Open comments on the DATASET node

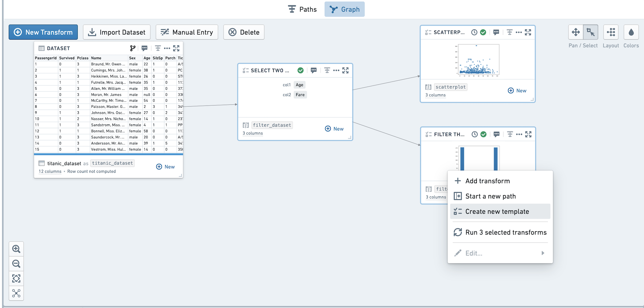144,48
